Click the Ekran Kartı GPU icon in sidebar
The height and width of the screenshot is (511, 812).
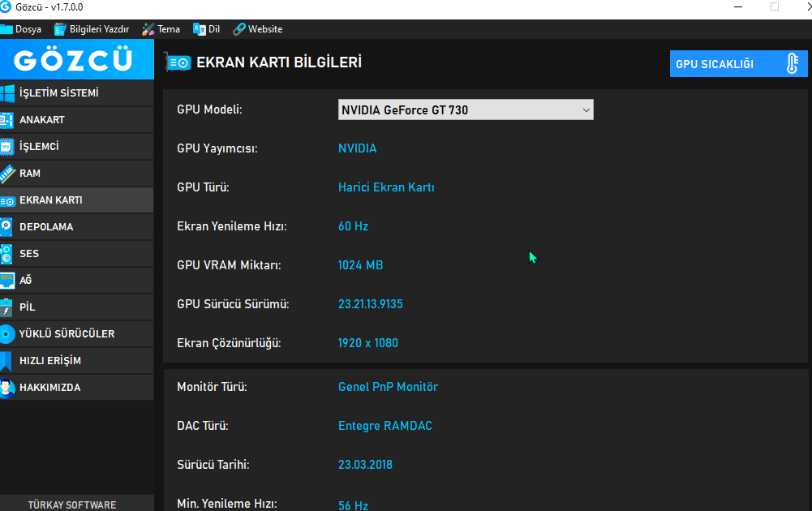7,201
